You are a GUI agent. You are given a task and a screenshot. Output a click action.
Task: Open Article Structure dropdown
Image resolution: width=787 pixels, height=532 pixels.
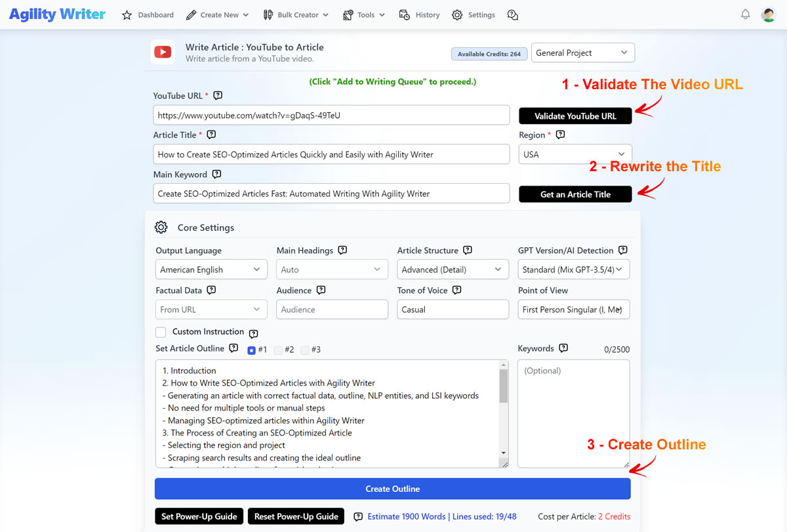point(453,270)
